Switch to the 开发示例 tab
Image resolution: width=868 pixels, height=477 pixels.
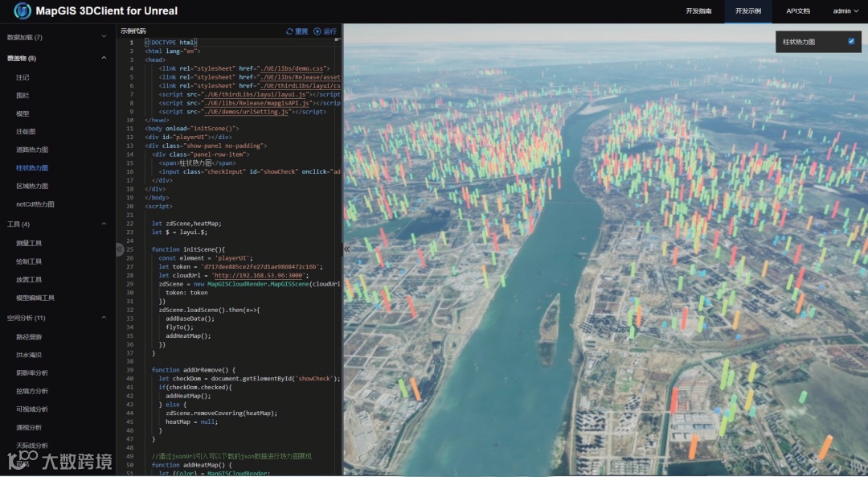point(748,11)
